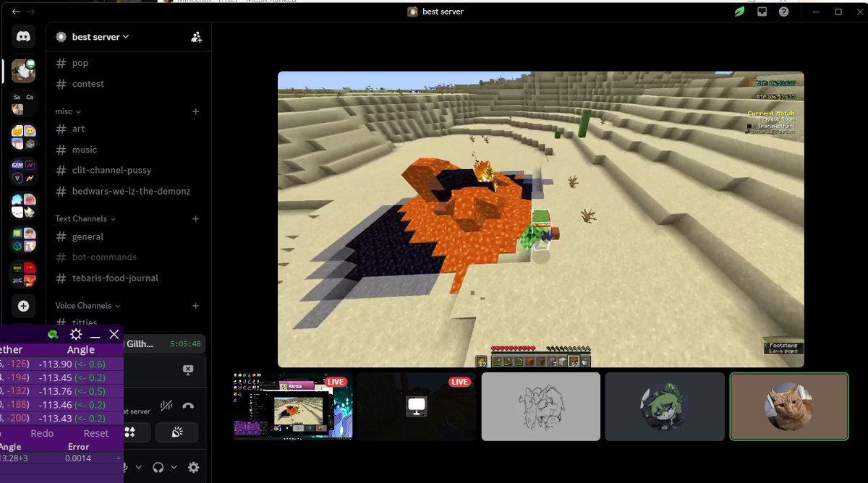
Task: Click Redo in Ninjabrain Bot
Action: pos(42,433)
